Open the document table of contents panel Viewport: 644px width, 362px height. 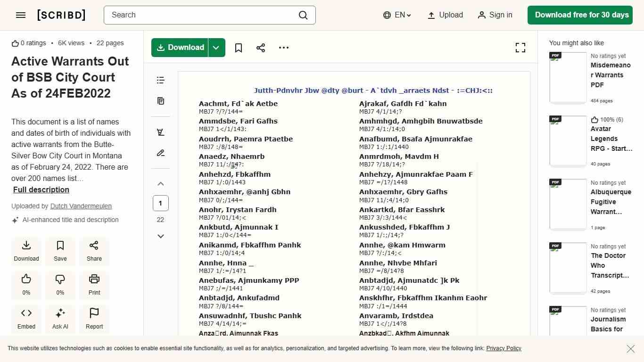click(x=160, y=80)
